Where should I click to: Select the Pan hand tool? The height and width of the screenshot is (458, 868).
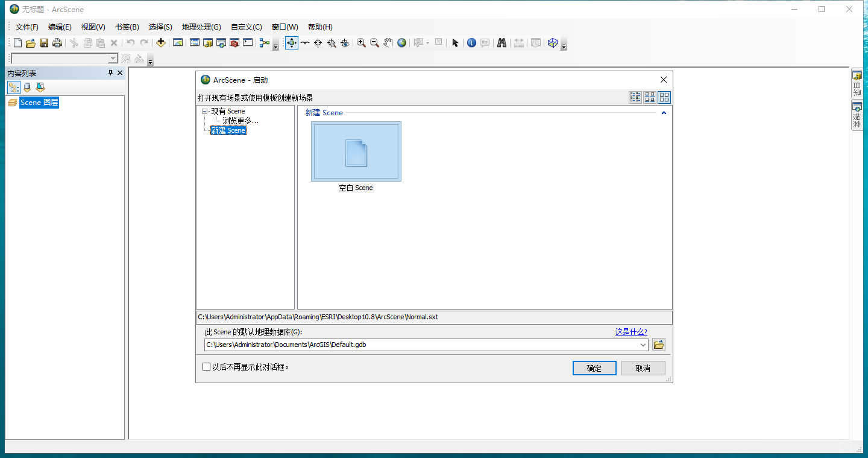pos(388,43)
